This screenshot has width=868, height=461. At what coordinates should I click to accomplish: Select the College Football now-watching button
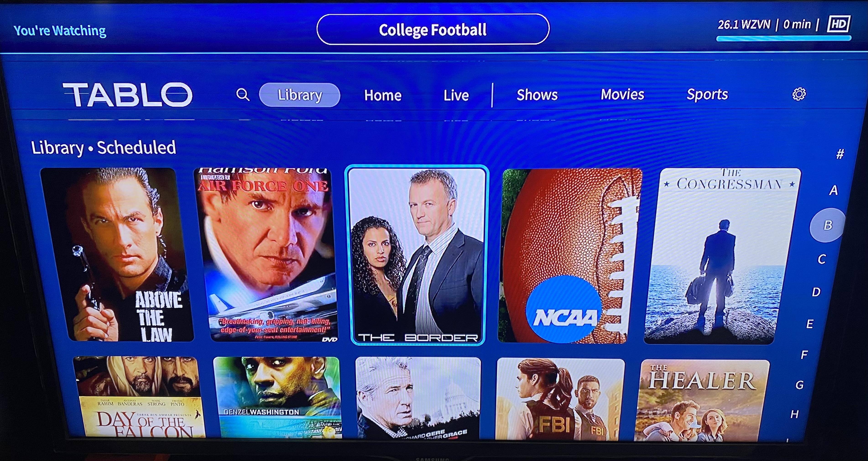tap(433, 30)
